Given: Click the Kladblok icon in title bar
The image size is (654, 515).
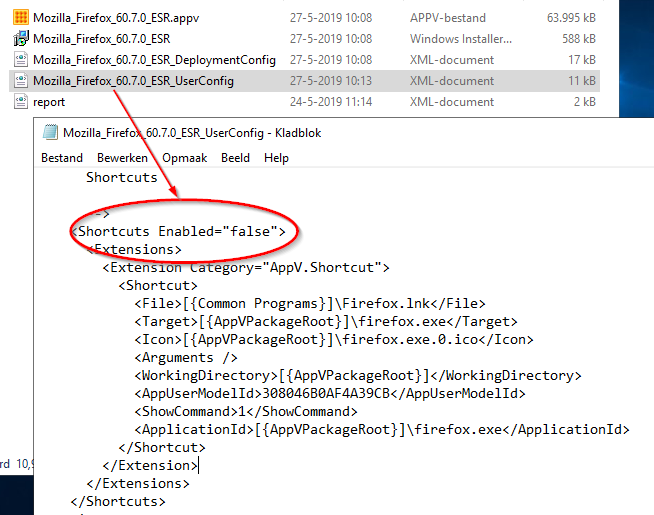Looking at the screenshot, I should 50,132.
